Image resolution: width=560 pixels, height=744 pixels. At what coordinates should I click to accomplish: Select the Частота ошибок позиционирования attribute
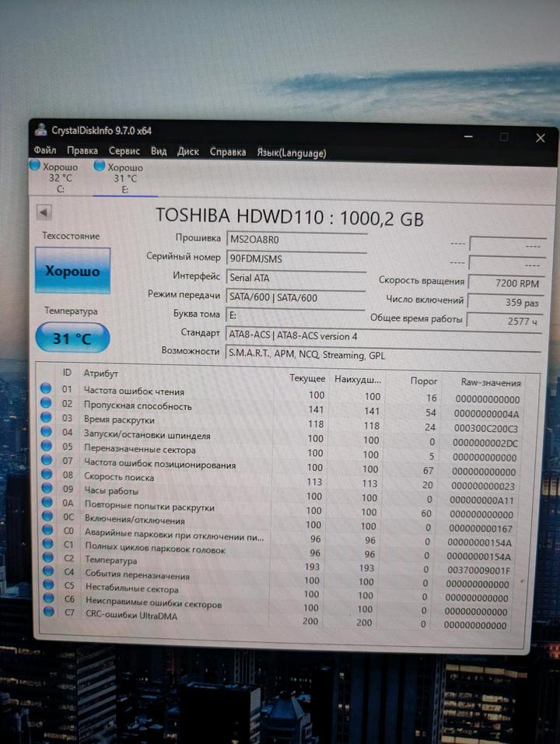159,464
